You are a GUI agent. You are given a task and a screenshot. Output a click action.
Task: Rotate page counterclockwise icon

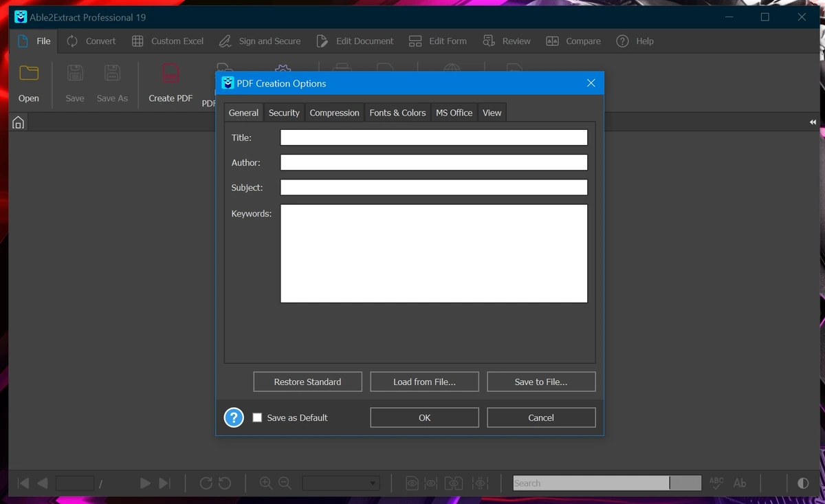(225, 483)
